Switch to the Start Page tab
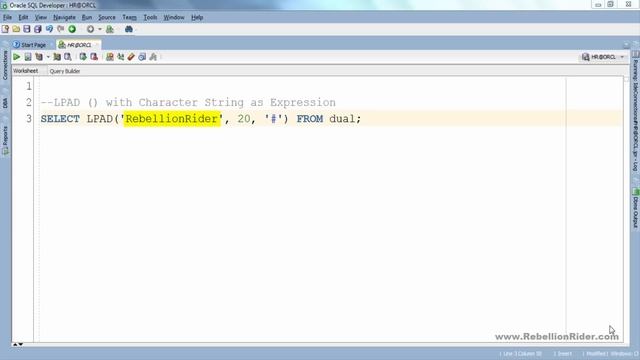Image resolution: width=640 pixels, height=360 pixels. pyautogui.click(x=29, y=44)
